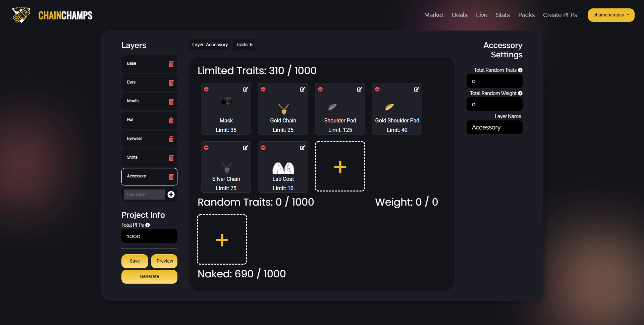644x325 pixels.
Task: Show Total Random Weight info icon
Action: pos(520,93)
